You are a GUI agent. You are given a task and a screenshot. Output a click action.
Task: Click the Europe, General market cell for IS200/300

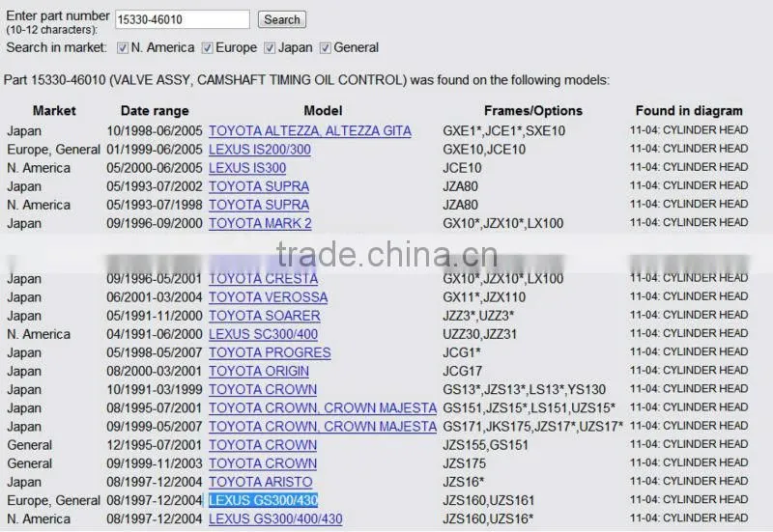(x=54, y=150)
